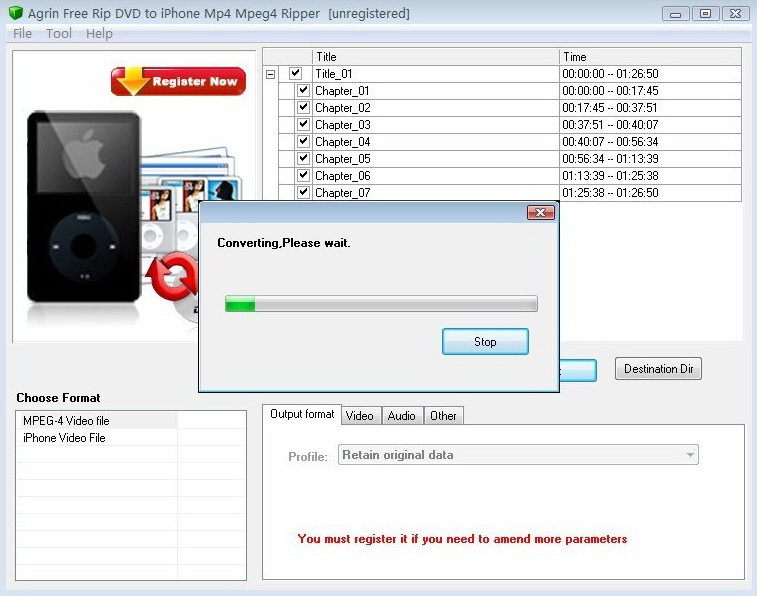Stop the conversion
Screen dimensions: 757x596
485,342
